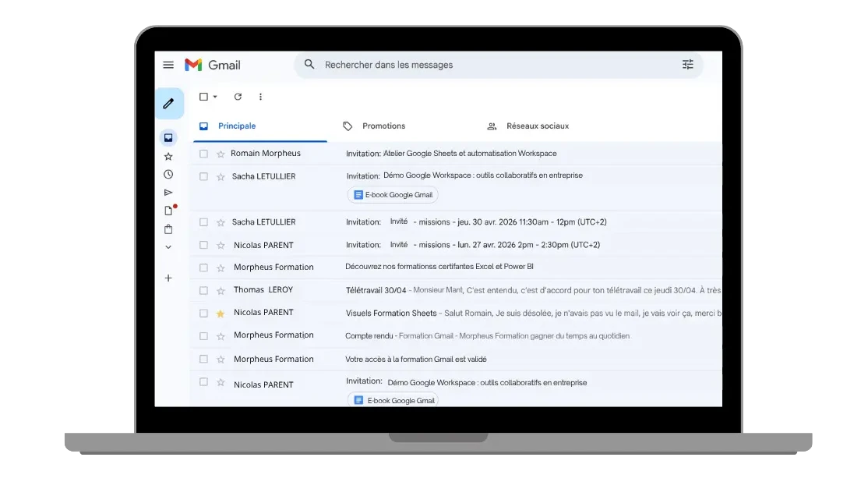The image size is (868, 489).
Task: Tick the Thomas LEROY email checkbox
Action: tap(203, 290)
